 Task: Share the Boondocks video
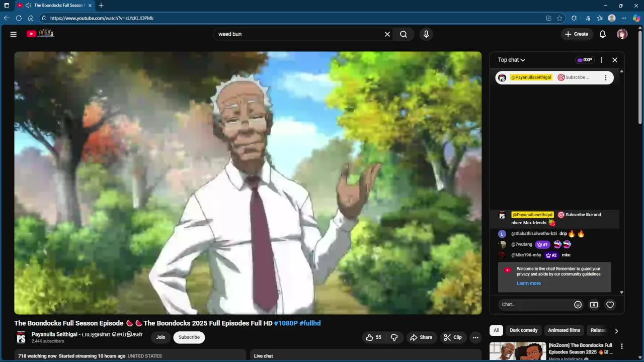[421, 337]
